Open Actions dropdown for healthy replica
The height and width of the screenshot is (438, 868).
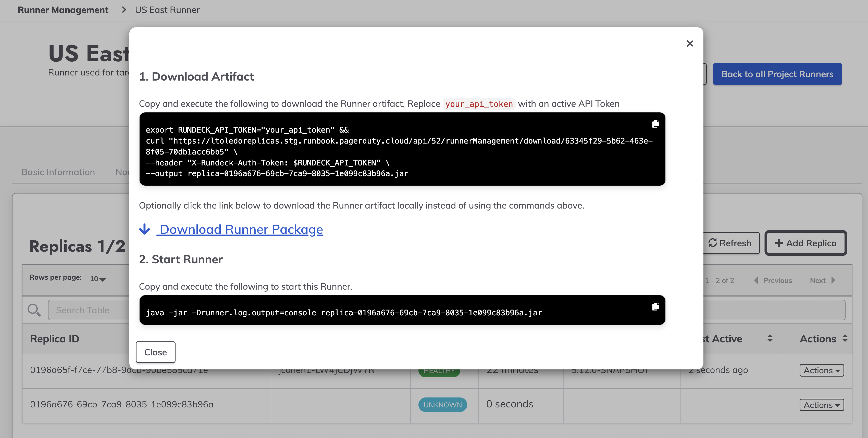(822, 370)
